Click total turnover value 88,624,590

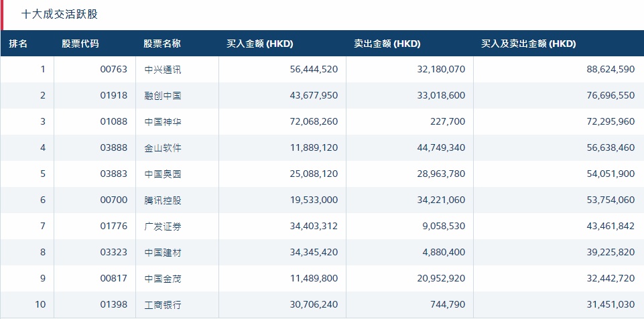(601, 69)
